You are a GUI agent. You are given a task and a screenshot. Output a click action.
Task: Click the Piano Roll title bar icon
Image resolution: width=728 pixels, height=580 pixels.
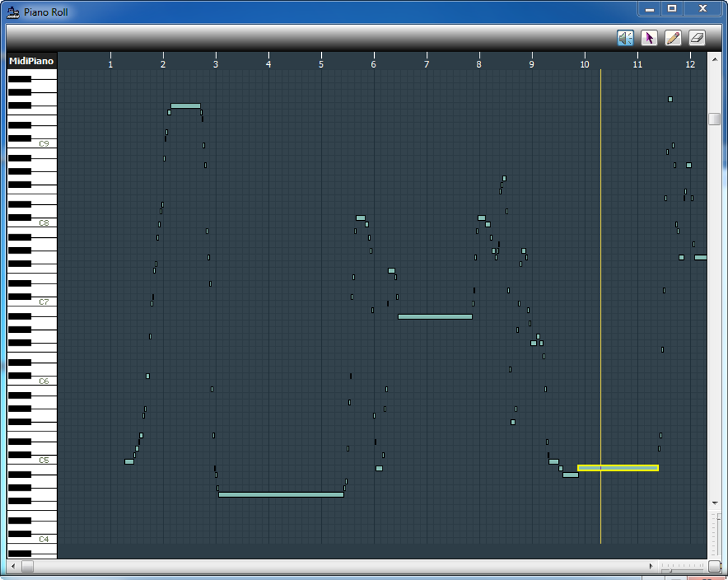(x=13, y=12)
